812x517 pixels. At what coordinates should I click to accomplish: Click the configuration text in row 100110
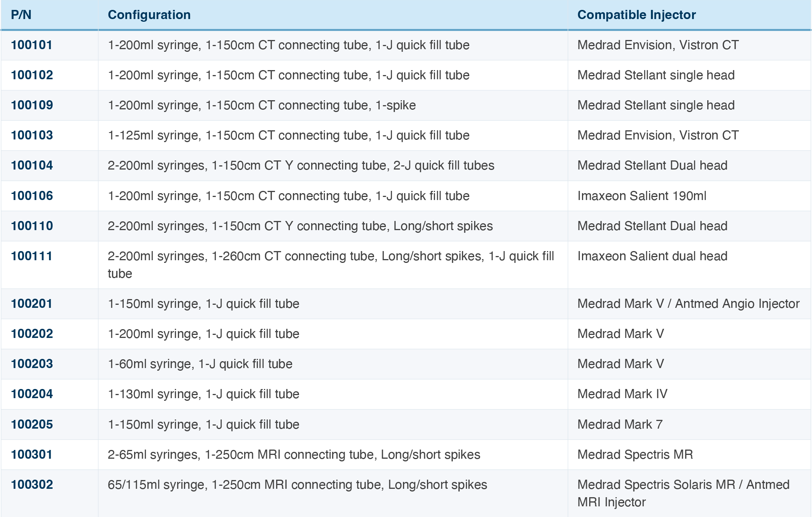point(300,226)
